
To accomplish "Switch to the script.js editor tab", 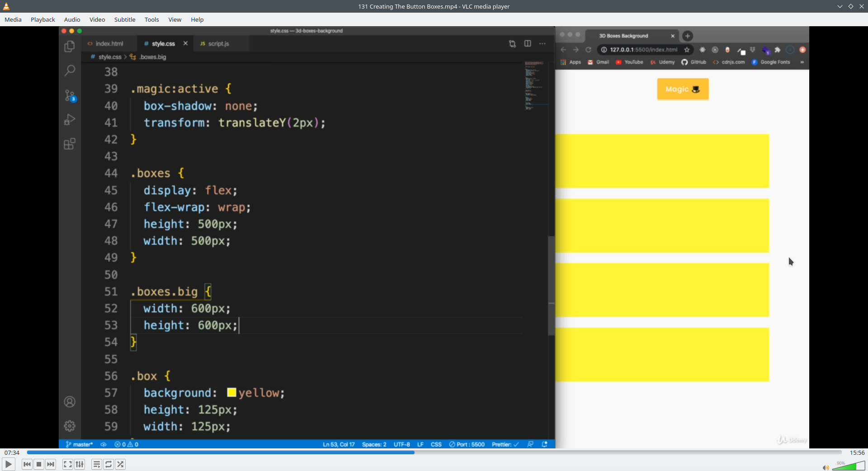I will point(219,43).
